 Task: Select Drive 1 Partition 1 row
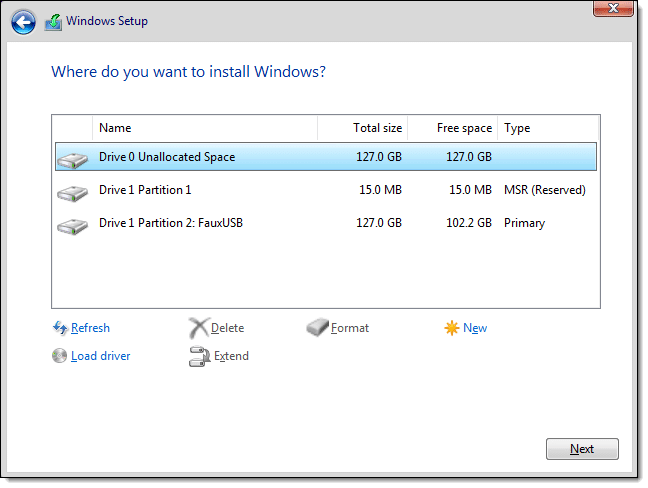326,190
